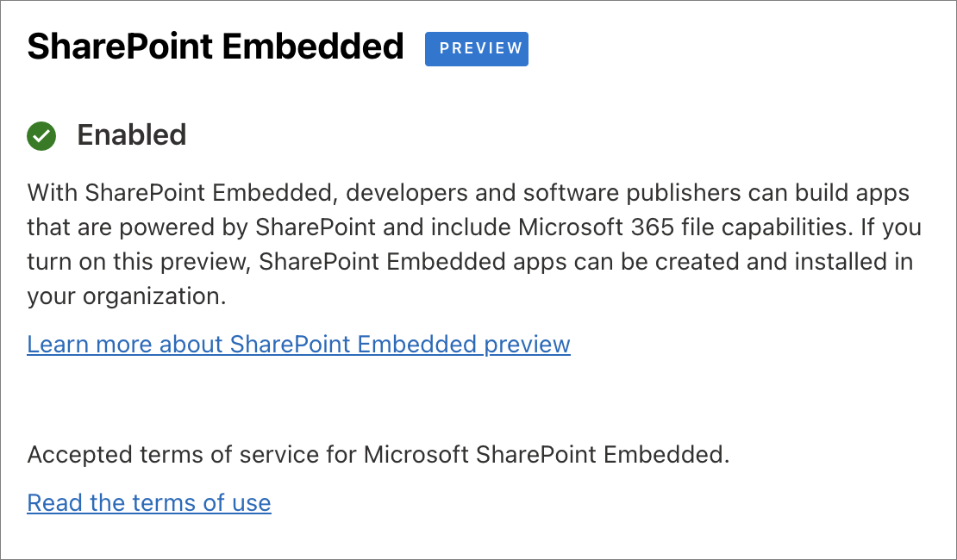Toggle the Enabled setting for SharePoint Embedded

pyautogui.click(x=131, y=135)
